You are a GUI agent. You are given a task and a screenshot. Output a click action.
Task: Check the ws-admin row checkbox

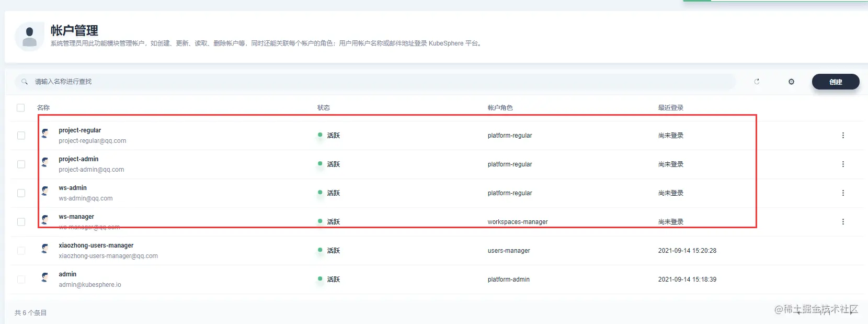tap(21, 193)
